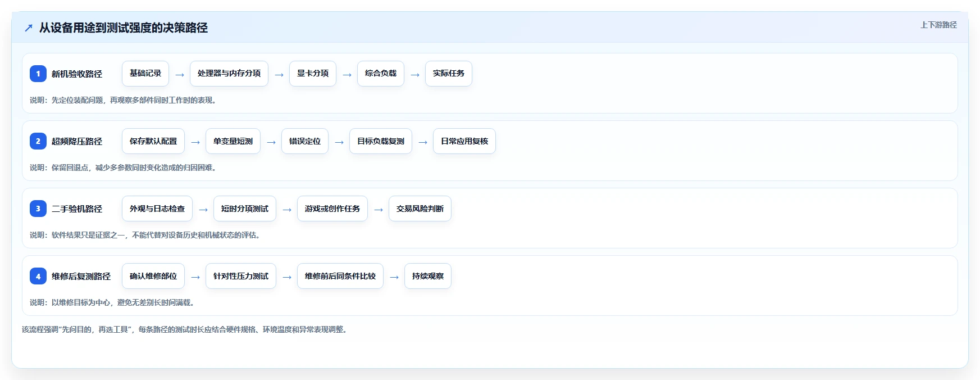The width and height of the screenshot is (980, 380).
Task: Select step number 4 badge
Action: coord(38,276)
